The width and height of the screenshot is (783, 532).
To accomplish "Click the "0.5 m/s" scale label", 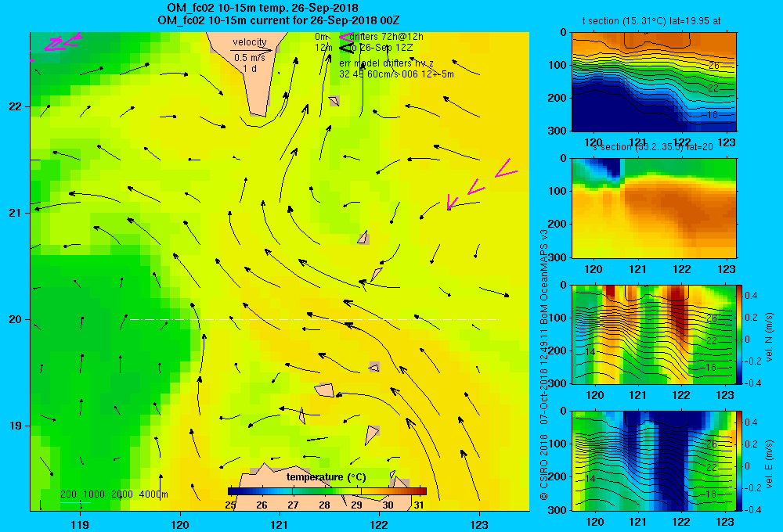I will click(x=250, y=58).
